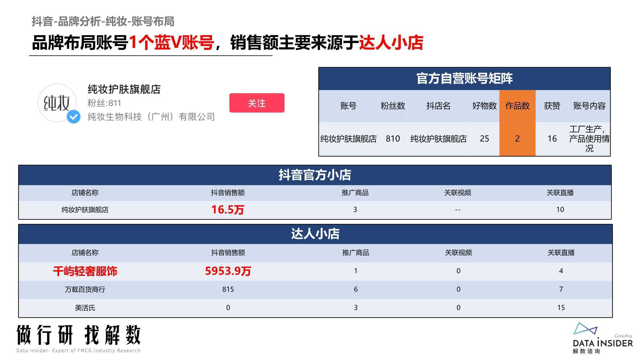Select the fan count cell 810
This screenshot has width=644, height=362.
pos(393,139)
